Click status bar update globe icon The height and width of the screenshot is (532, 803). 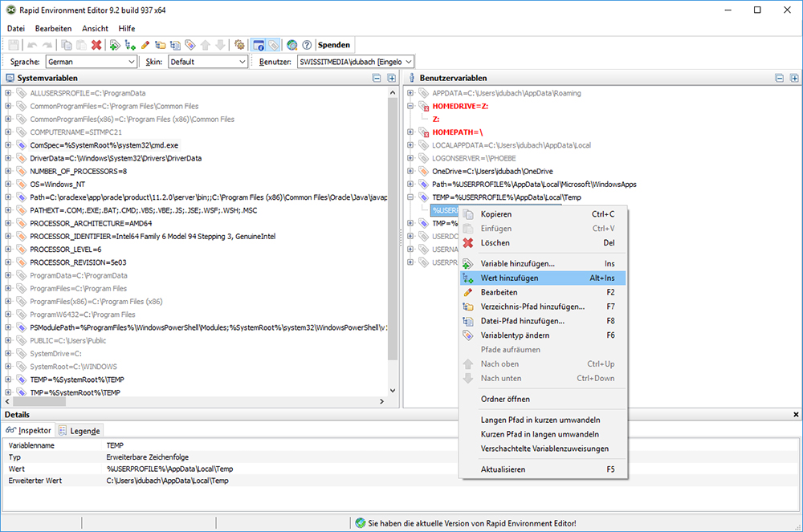pyautogui.click(x=361, y=523)
